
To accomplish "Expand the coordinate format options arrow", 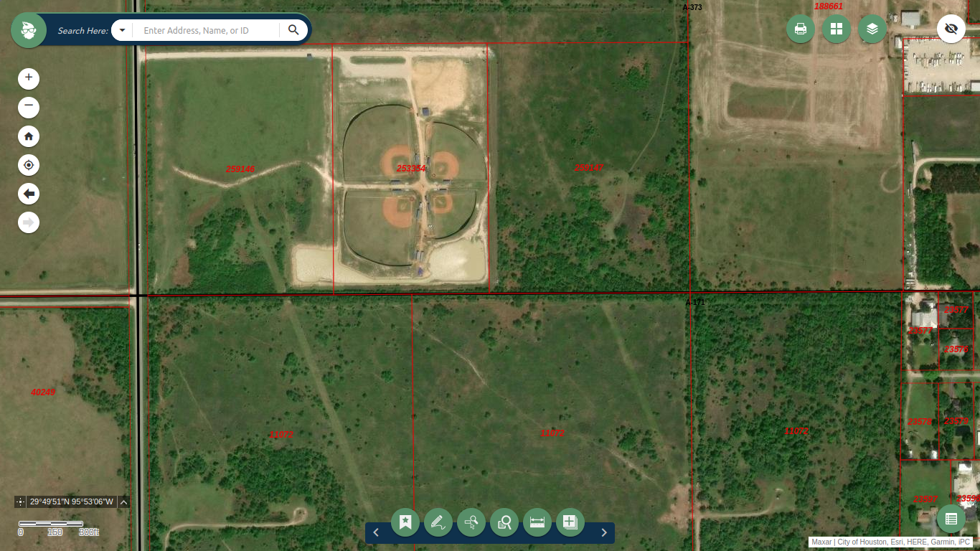I will pyautogui.click(x=123, y=502).
